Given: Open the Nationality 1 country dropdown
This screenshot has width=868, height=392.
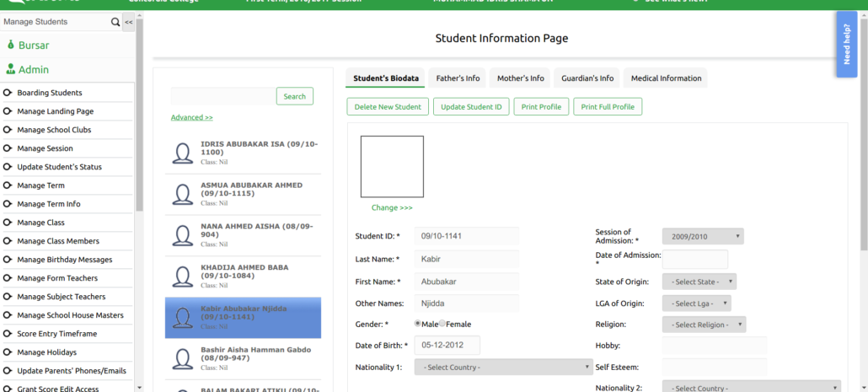Looking at the screenshot, I should click(504, 367).
